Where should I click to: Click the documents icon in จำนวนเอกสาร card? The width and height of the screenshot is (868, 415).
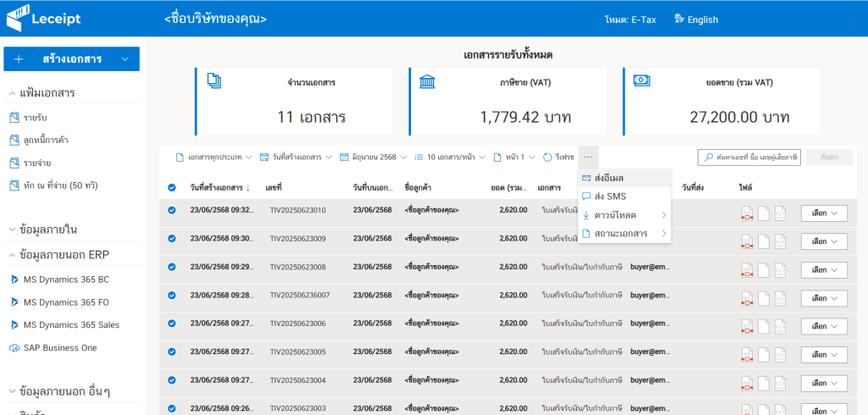tap(214, 80)
